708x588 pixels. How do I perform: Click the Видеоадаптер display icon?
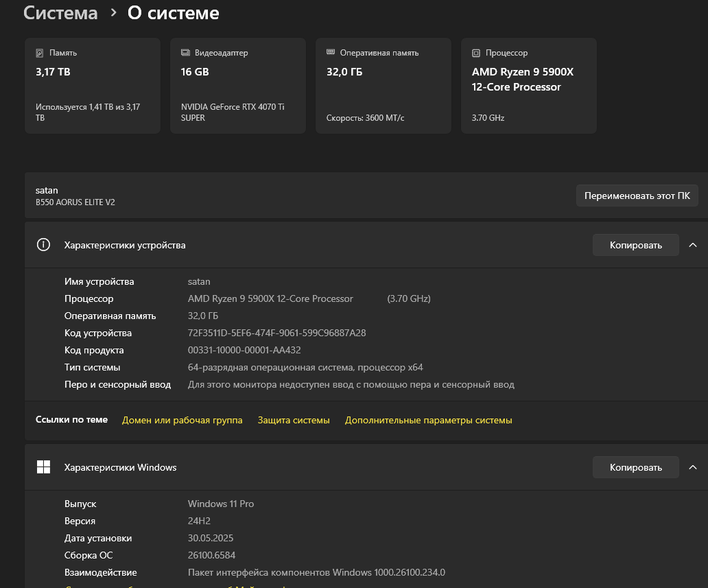[185, 53]
